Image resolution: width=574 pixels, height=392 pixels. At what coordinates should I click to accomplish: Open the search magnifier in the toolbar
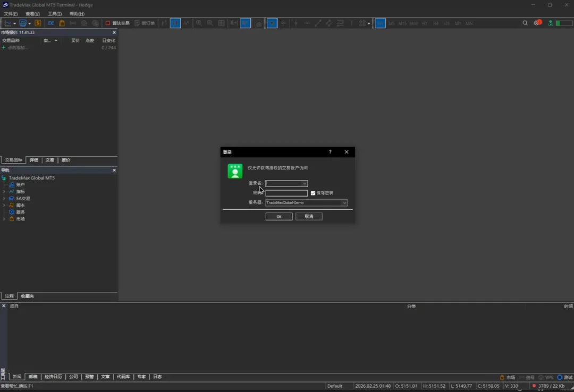[x=525, y=23]
